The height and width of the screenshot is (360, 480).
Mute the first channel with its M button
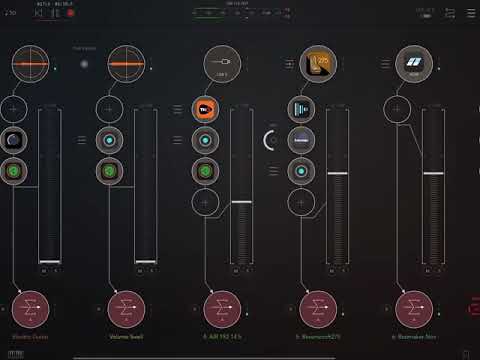44,271
